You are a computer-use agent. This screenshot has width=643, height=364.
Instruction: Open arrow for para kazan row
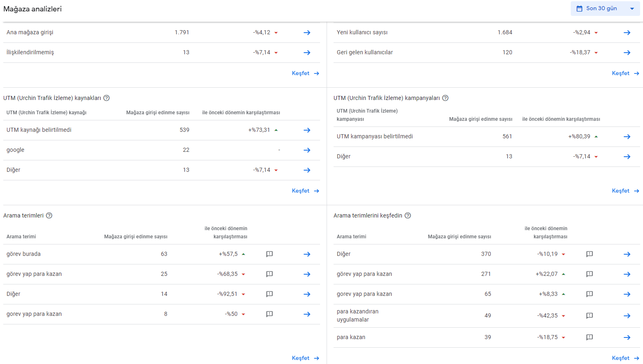pos(627,337)
